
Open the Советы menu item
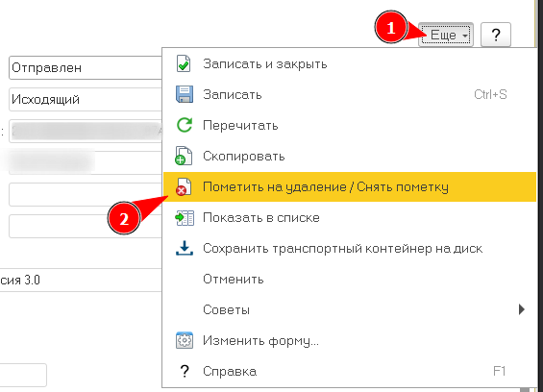(x=349, y=310)
